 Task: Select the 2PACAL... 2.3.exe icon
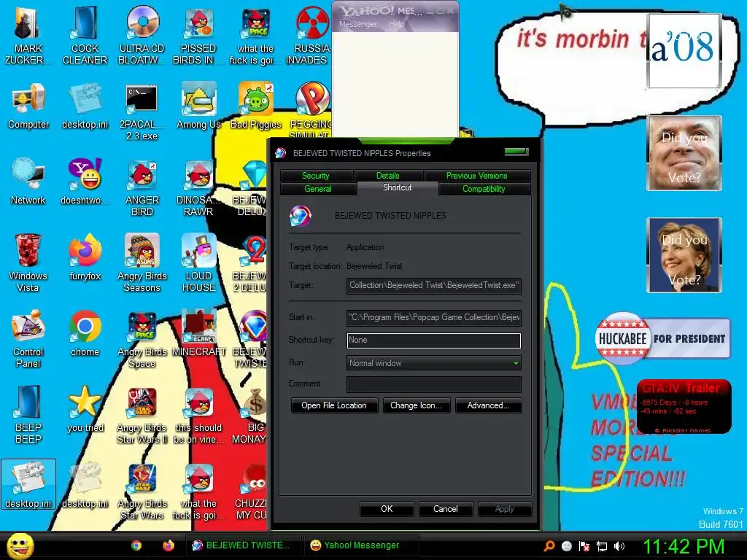click(142, 112)
